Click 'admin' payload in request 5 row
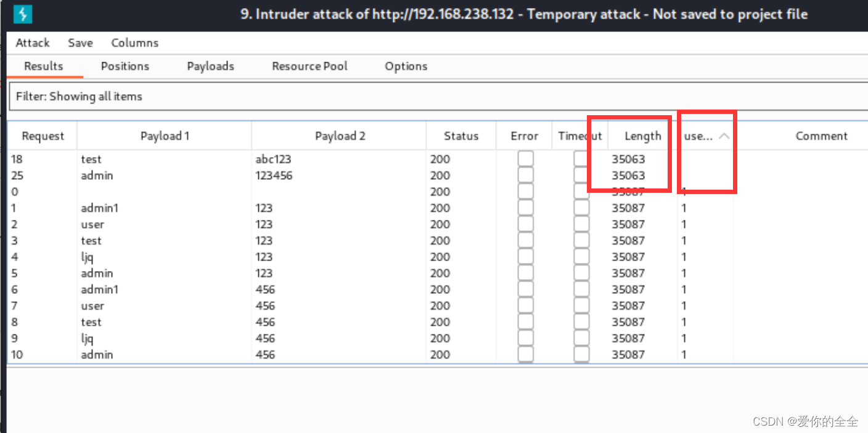The height and width of the screenshot is (433, 868). click(97, 273)
